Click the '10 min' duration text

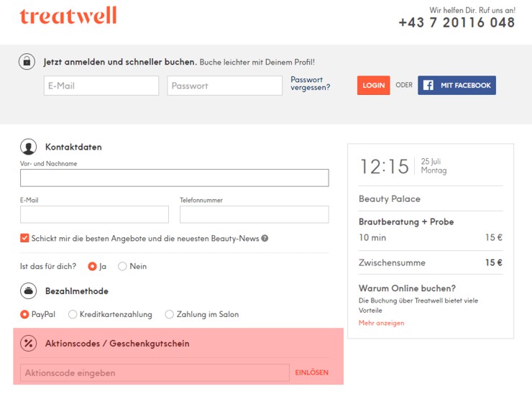[372, 237]
